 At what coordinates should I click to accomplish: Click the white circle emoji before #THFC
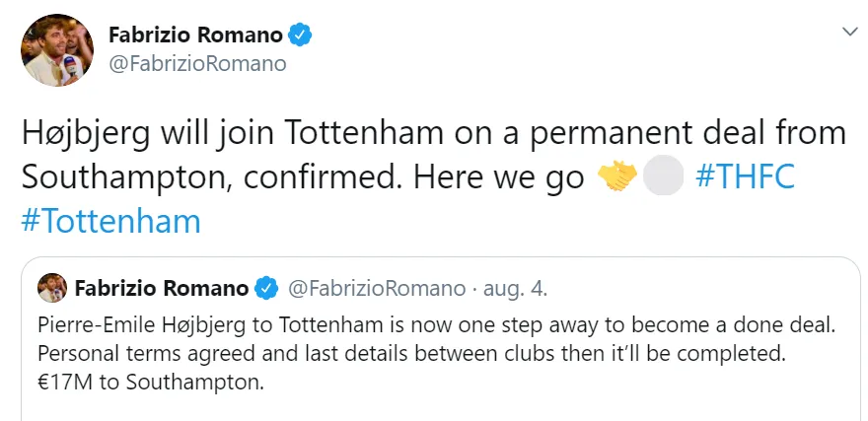pyautogui.click(x=661, y=177)
